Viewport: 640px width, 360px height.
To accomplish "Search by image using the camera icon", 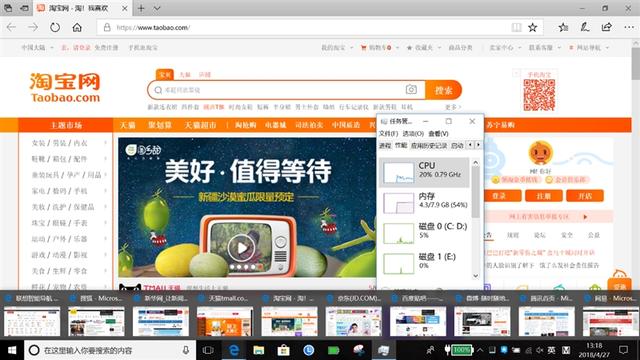I will 411,90.
